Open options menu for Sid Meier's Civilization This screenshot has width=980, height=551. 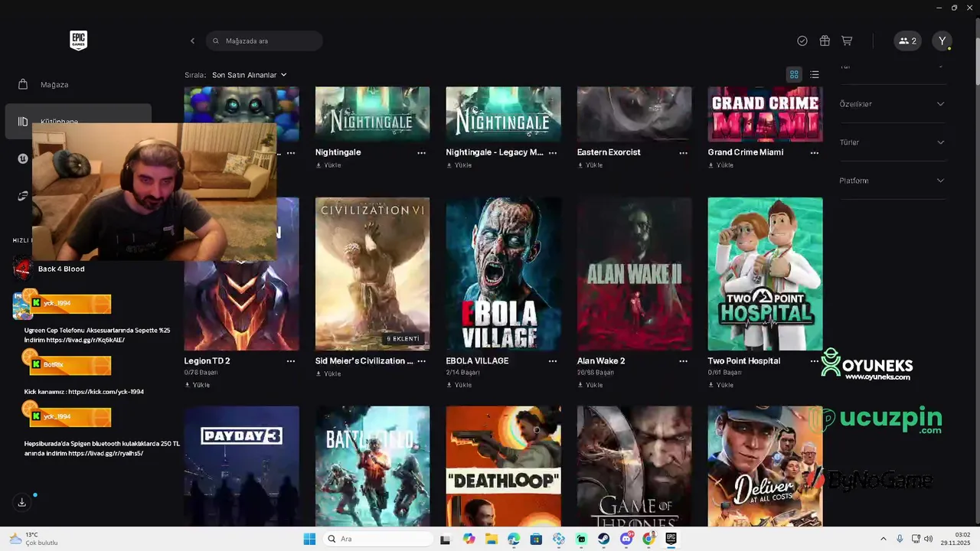(421, 361)
